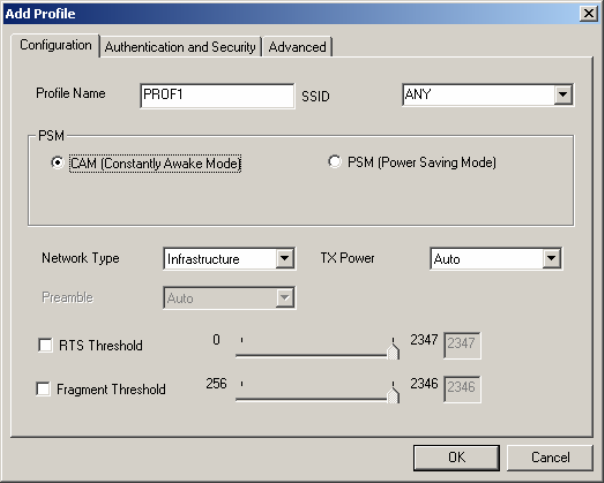
Task: Click the disabled Preamble dropdown
Action: point(229,298)
